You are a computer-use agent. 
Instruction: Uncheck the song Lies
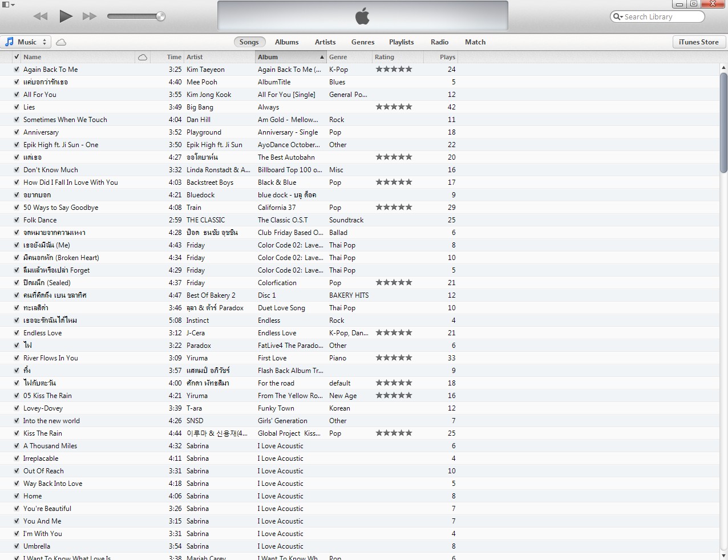(x=17, y=107)
